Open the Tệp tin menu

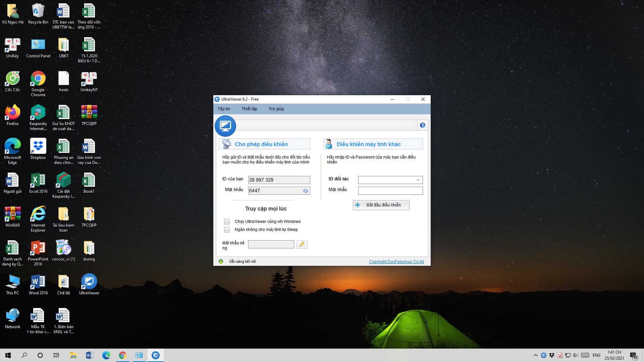(x=224, y=109)
